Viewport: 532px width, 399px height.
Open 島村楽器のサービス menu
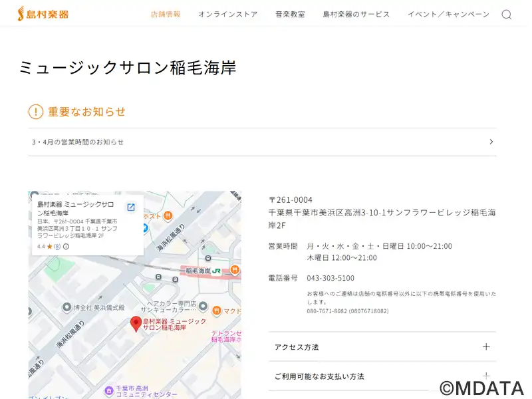pyautogui.click(x=356, y=14)
